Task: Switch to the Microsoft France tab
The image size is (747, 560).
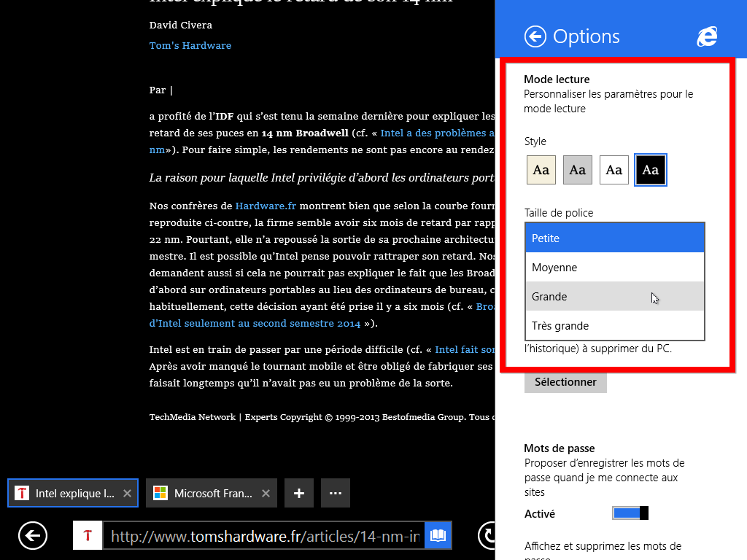Action: point(212,493)
